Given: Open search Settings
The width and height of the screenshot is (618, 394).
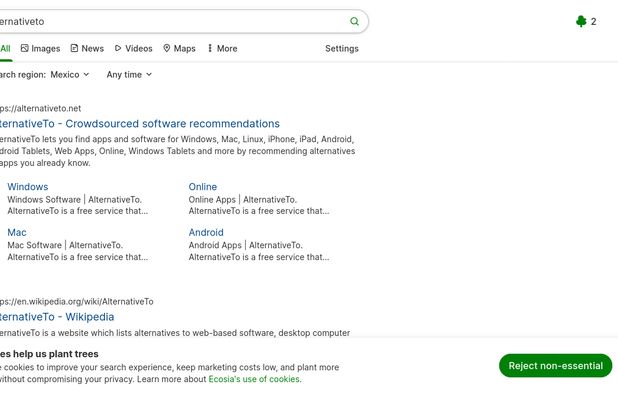Looking at the screenshot, I should pyautogui.click(x=342, y=48).
